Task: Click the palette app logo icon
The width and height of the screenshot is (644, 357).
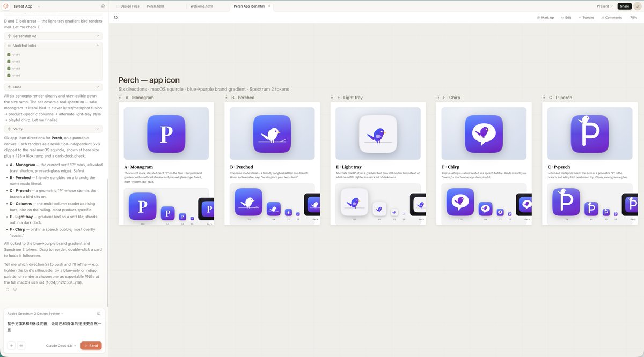Action: pyautogui.click(x=6, y=6)
